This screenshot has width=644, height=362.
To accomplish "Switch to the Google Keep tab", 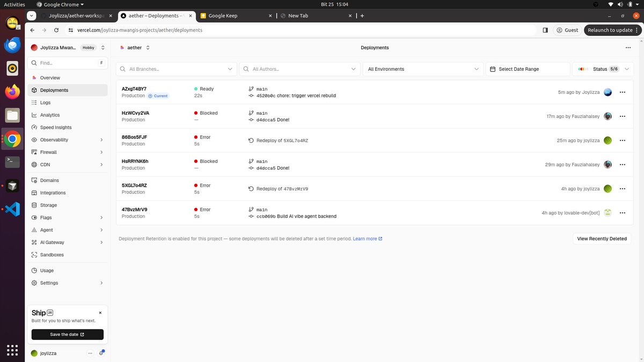I will pos(236,16).
